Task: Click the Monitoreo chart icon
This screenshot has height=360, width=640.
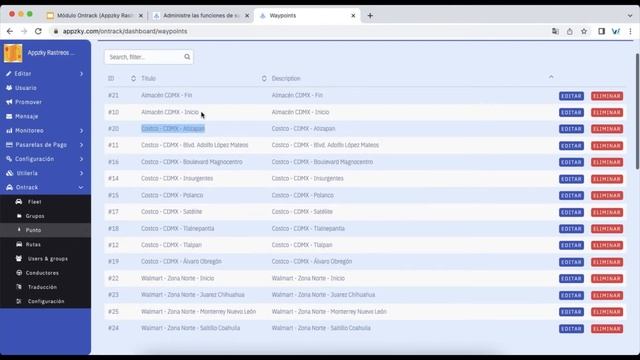Action: tap(9, 131)
